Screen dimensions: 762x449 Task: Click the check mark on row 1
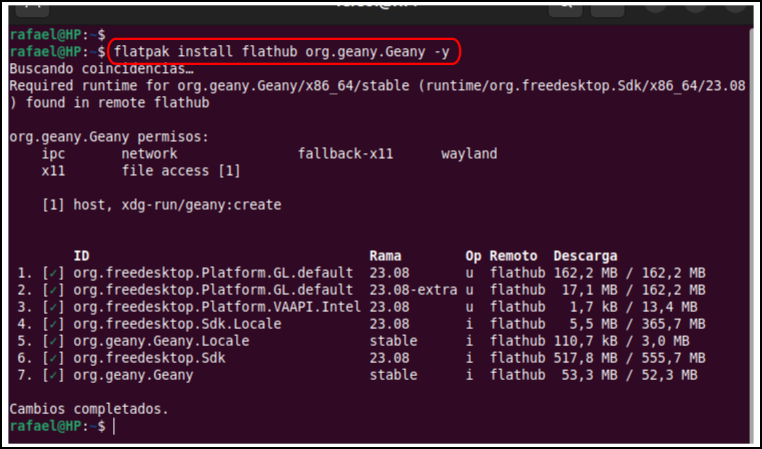tap(53, 273)
